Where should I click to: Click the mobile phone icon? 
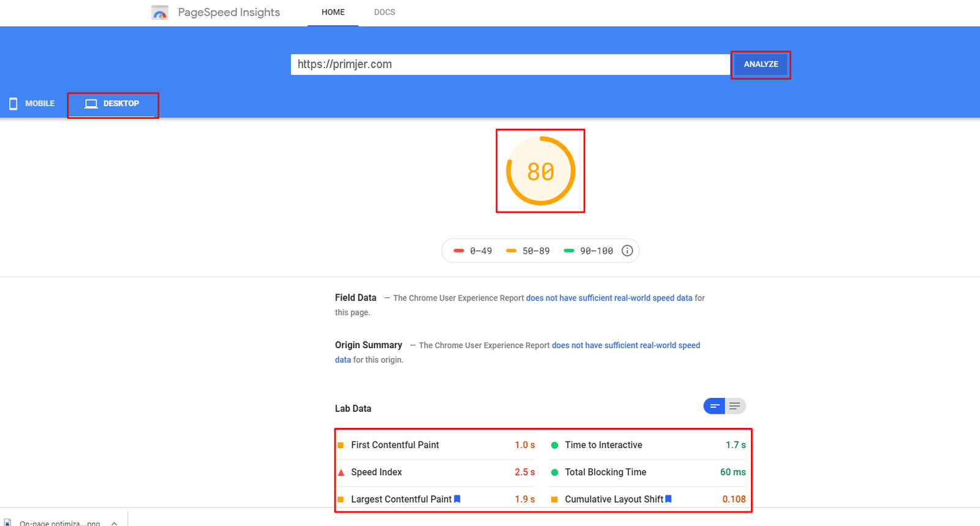tap(13, 104)
